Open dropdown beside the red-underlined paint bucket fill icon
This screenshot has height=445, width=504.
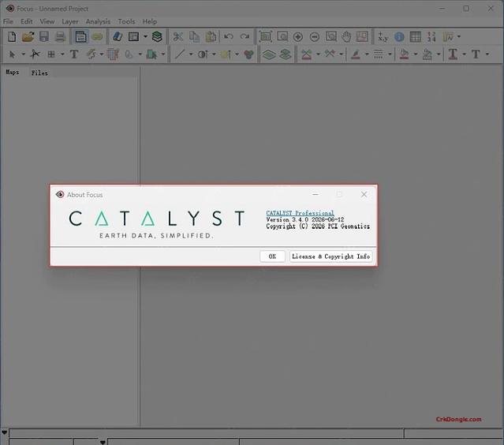[x=416, y=54]
